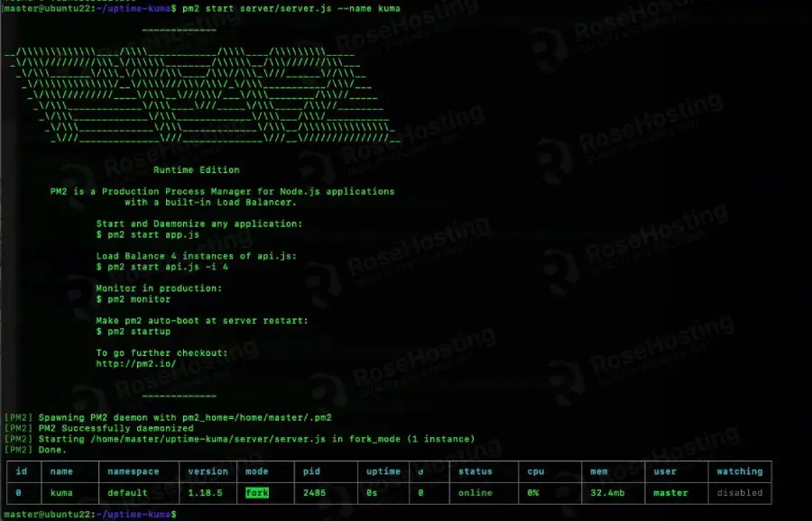
Task: Click the cpu '0%' cell
Action: (x=533, y=493)
